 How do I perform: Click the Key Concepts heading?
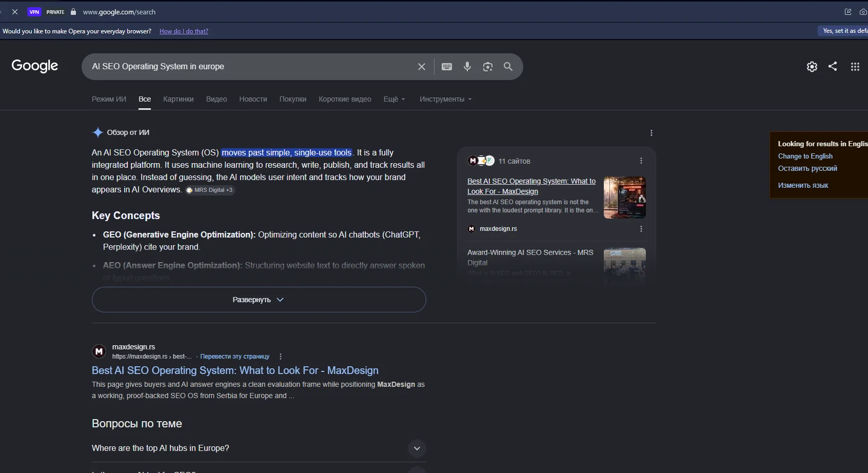[126, 215]
